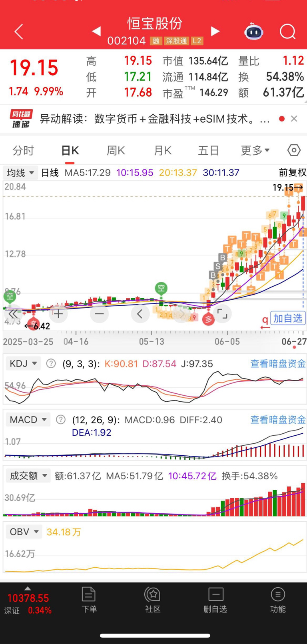Tap the stock code 002104
This screenshot has width=307, height=644.
pyautogui.click(x=126, y=41)
